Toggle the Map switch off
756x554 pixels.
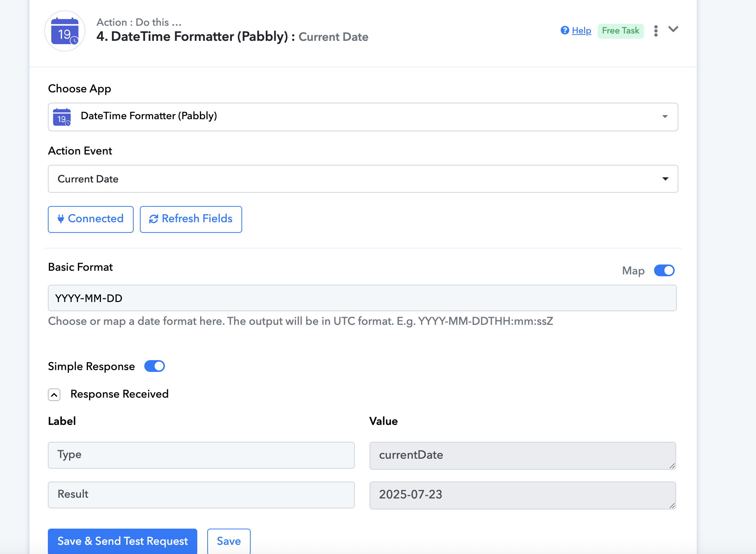664,270
